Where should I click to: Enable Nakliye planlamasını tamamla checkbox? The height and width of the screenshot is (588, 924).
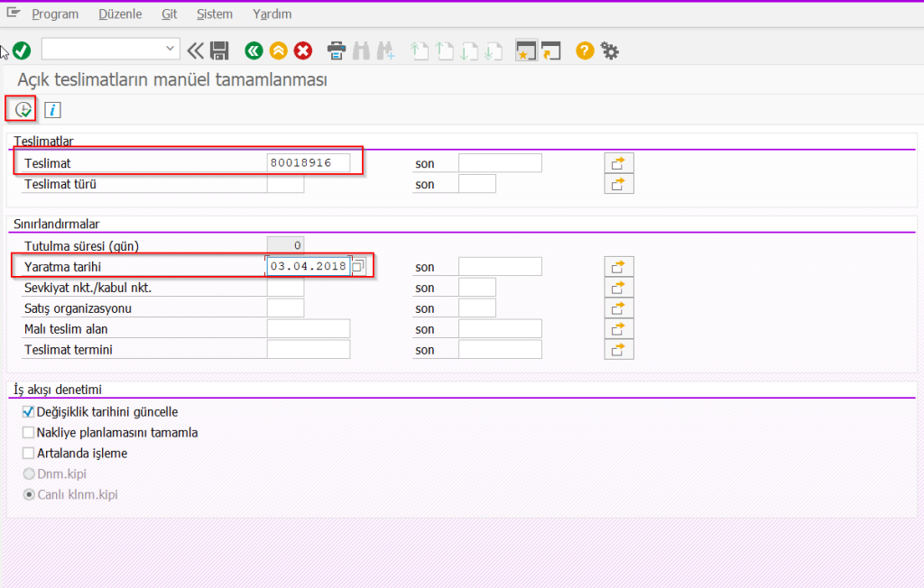pyautogui.click(x=28, y=433)
